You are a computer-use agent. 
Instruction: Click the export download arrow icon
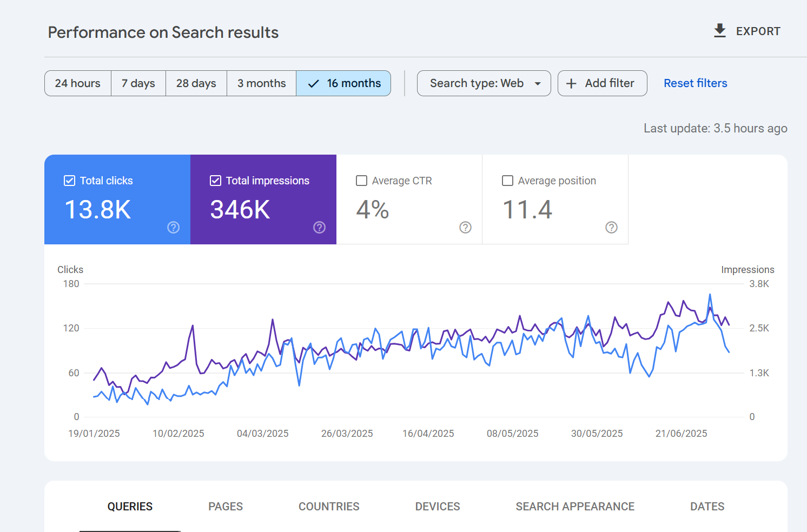click(x=719, y=31)
